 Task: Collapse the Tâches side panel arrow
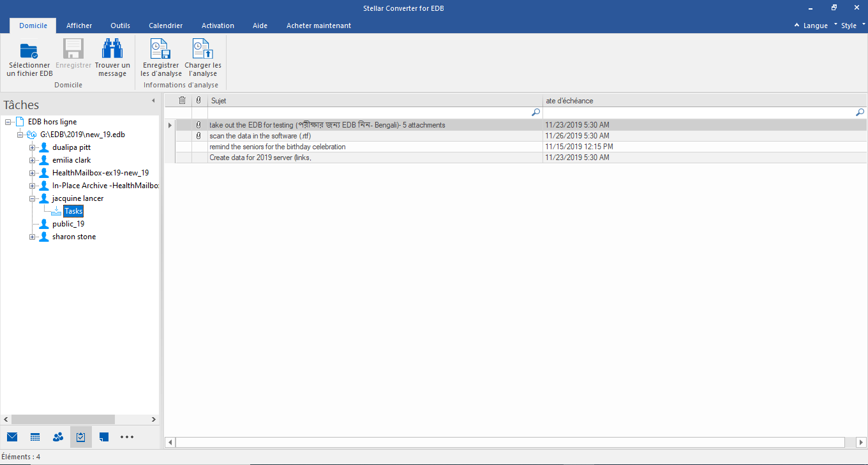coord(153,101)
